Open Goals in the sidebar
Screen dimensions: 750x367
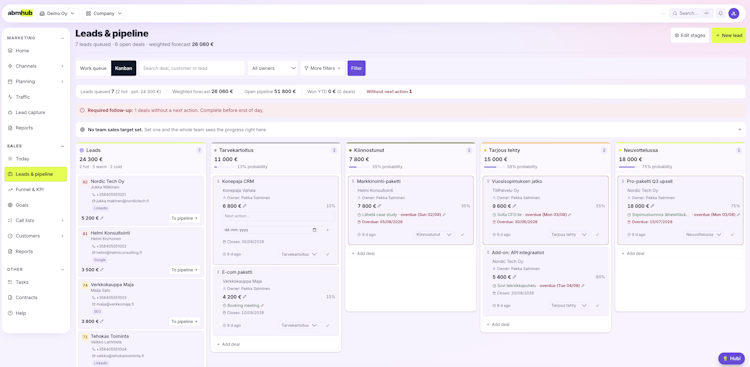click(x=36, y=205)
